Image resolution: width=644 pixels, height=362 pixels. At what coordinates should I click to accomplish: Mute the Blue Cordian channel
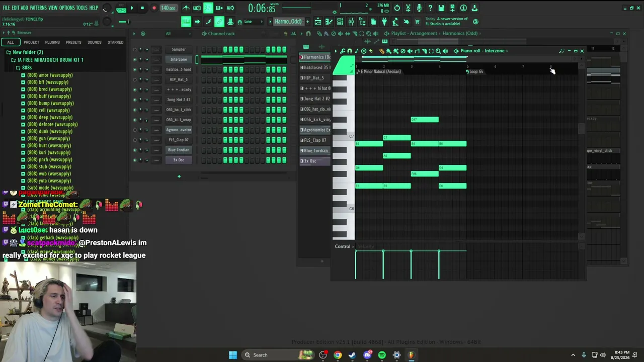click(x=134, y=150)
